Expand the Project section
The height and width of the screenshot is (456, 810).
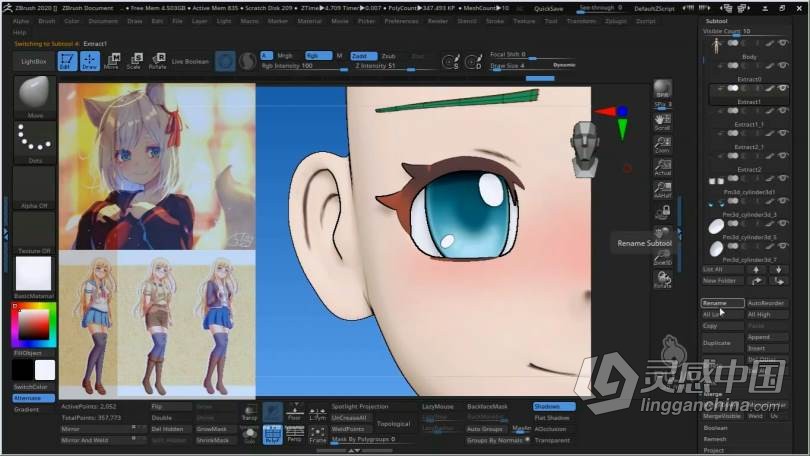click(x=713, y=450)
